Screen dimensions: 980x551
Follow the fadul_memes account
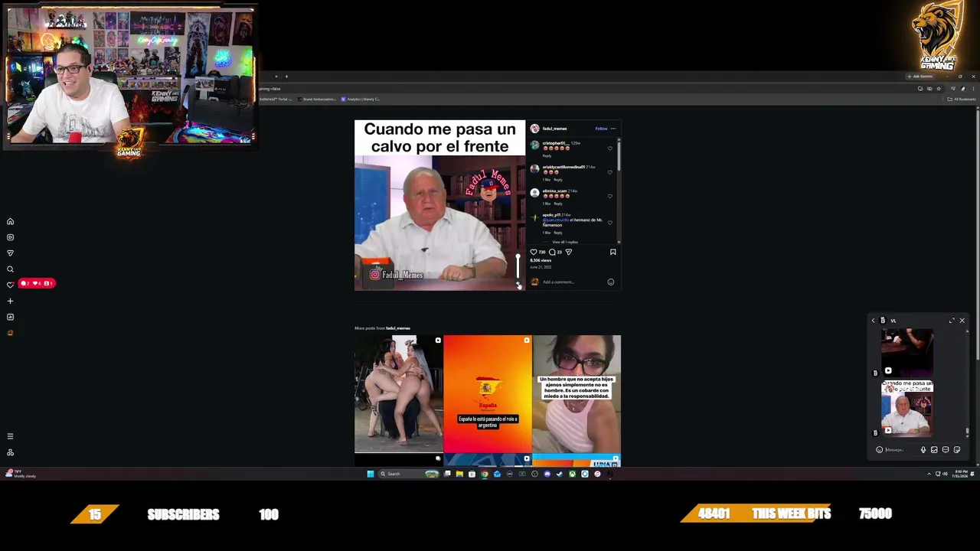[x=601, y=129]
